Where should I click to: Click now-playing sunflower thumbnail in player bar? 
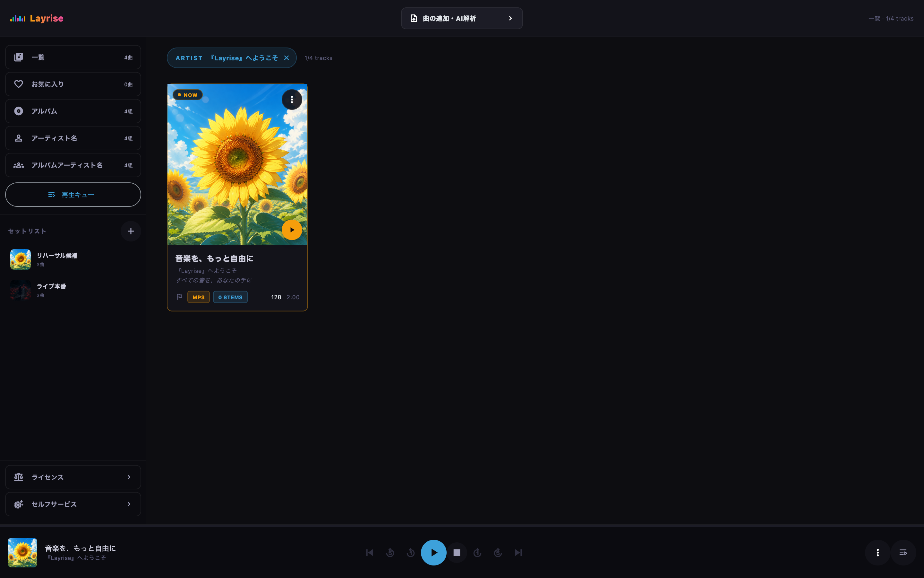[22, 552]
